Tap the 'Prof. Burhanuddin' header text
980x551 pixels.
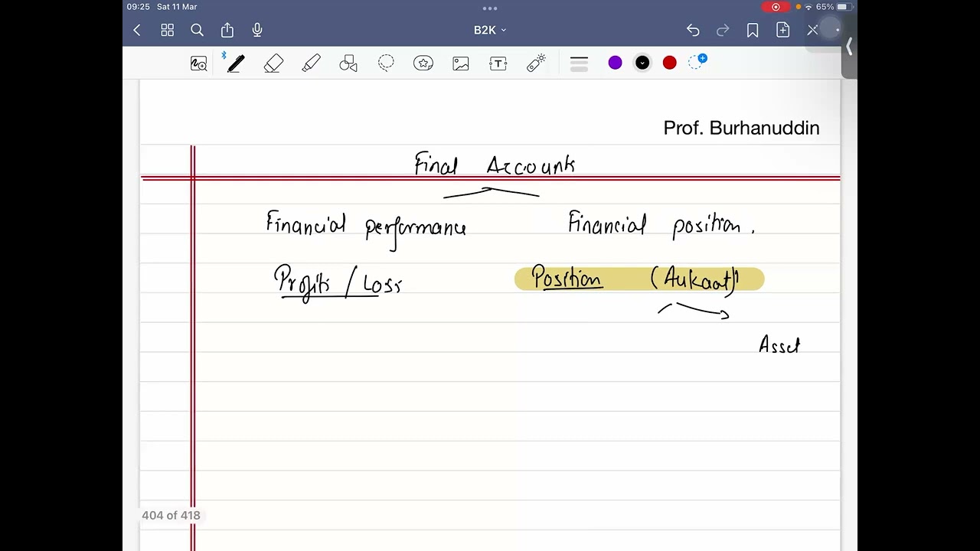click(x=741, y=128)
